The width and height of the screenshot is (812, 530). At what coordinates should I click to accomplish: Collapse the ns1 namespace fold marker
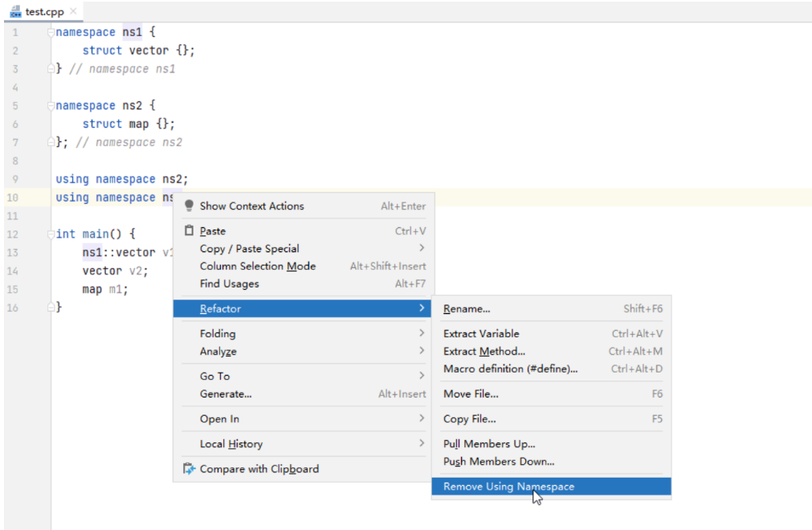[x=51, y=33]
